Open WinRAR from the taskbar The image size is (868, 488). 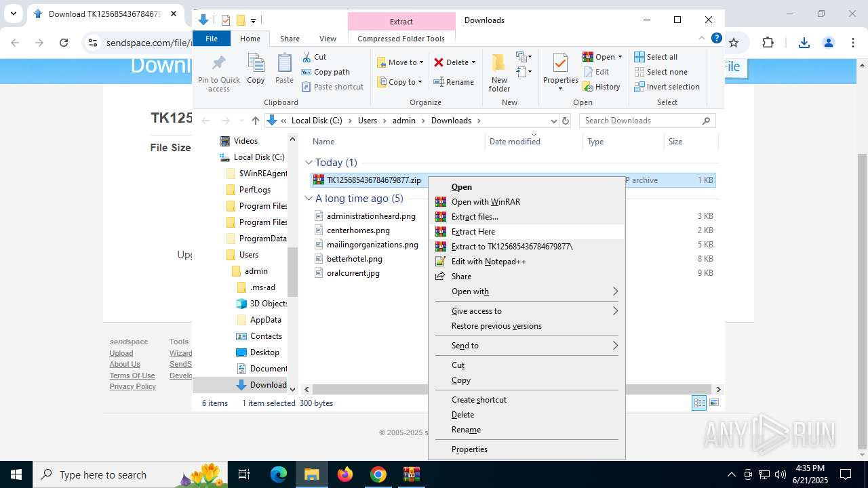click(x=412, y=474)
